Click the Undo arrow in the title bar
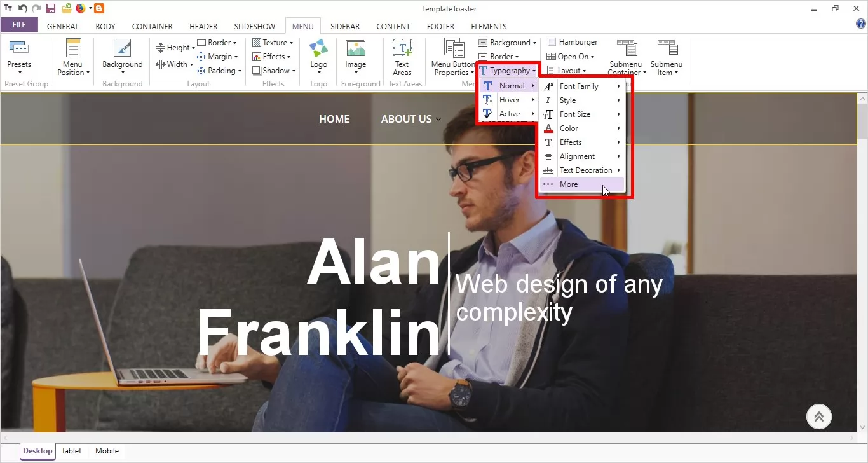Viewport: 868px width, 463px height. (23, 8)
